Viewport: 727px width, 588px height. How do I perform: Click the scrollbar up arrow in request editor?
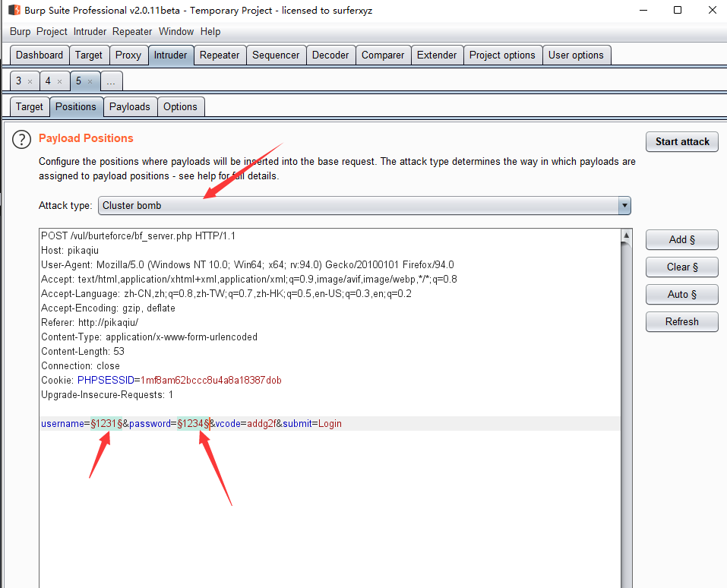point(627,235)
